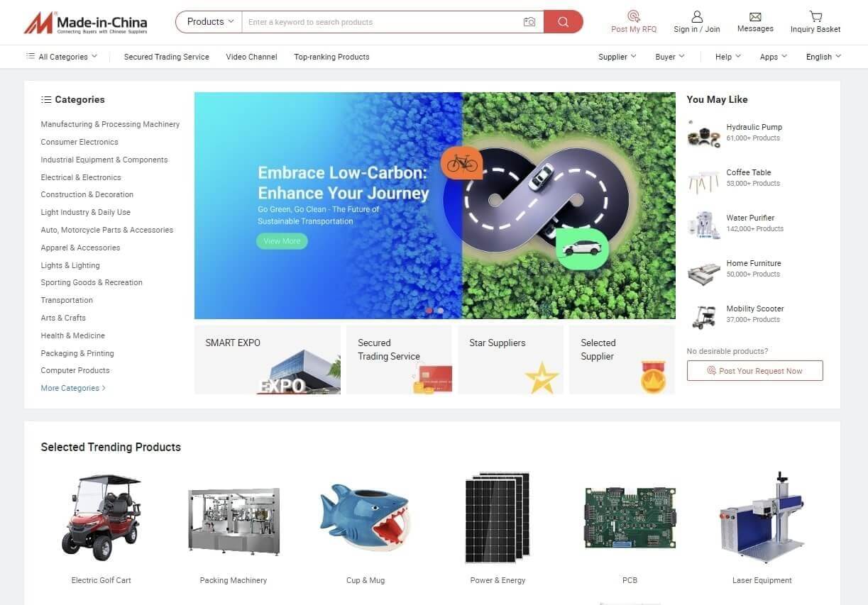868x605 pixels.
Task: Click the Electric Golf Cart label
Action: tap(101, 580)
